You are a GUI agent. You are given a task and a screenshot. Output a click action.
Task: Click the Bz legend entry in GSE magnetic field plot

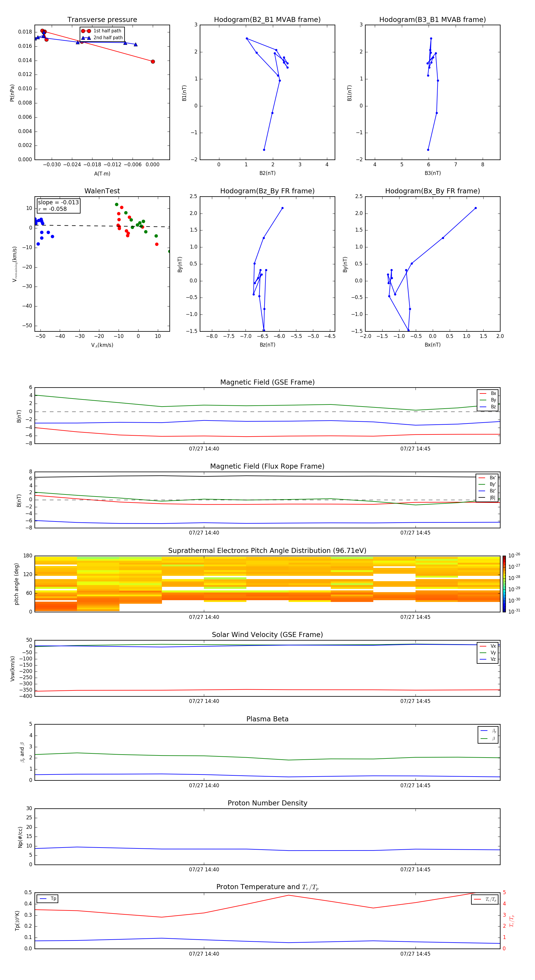tap(488, 407)
